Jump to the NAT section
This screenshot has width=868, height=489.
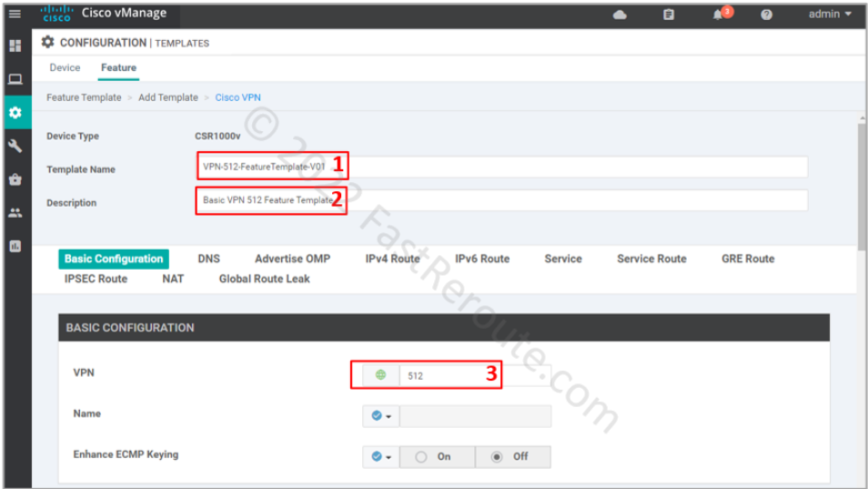(173, 279)
